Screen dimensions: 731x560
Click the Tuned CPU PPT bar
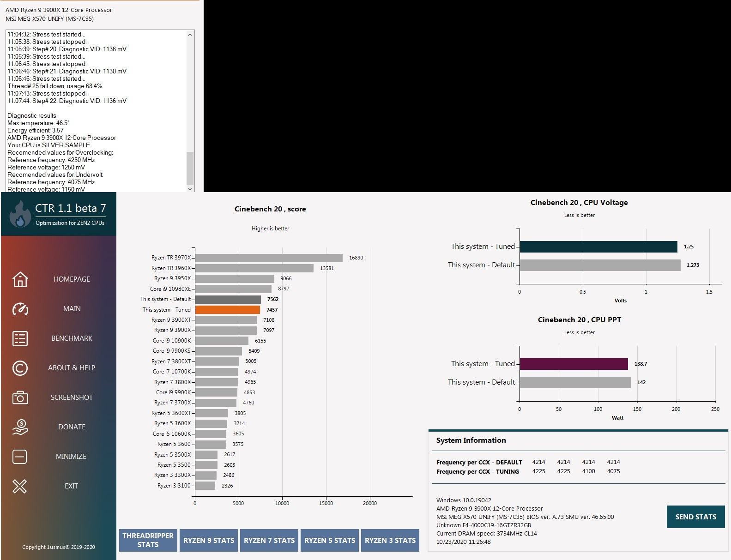574,364
